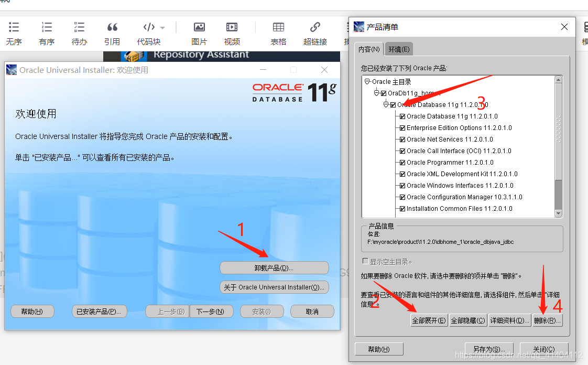Image resolution: width=588 pixels, height=365 pixels.
Task: Open 关于 Oracle Universal Installer(O)...
Action: (x=274, y=287)
